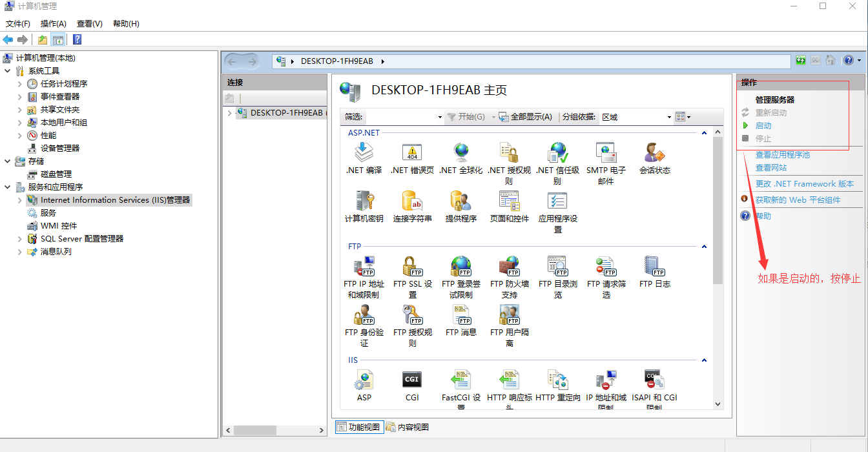Click the 全部显示(A) button

pyautogui.click(x=526, y=117)
